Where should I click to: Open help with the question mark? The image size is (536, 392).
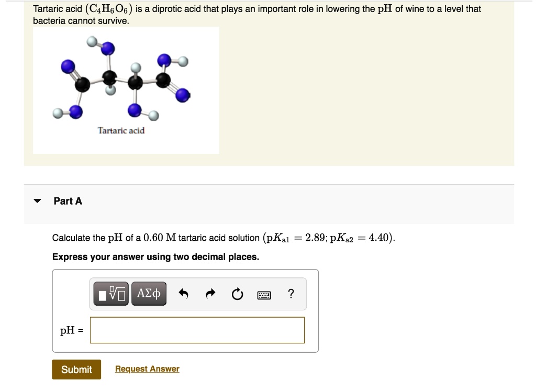click(x=291, y=294)
